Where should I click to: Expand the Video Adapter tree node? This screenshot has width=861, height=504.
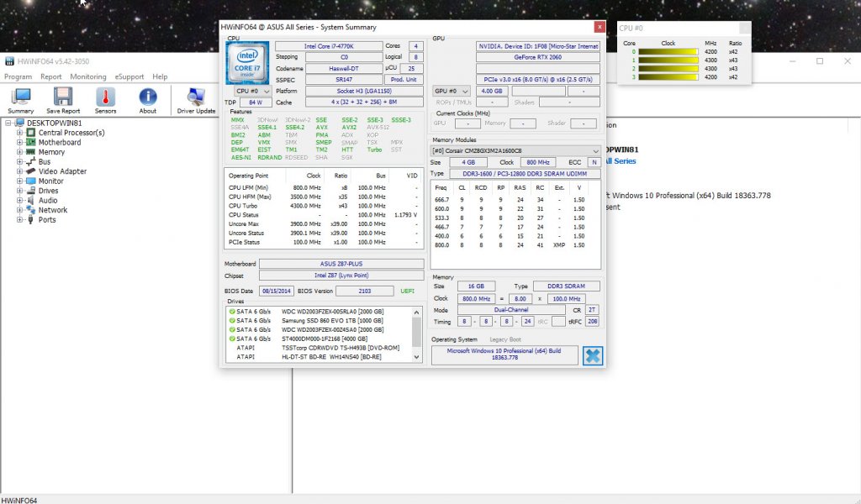coord(19,171)
